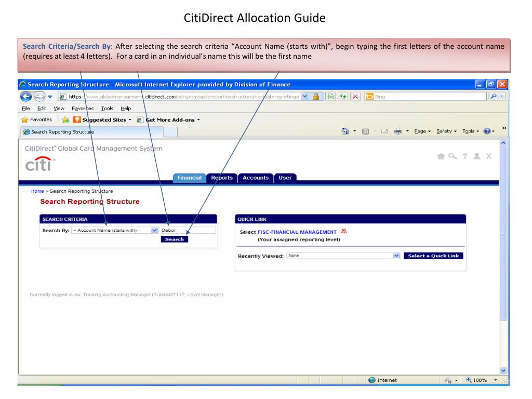
Task: Open the File menu
Action: (x=26, y=109)
